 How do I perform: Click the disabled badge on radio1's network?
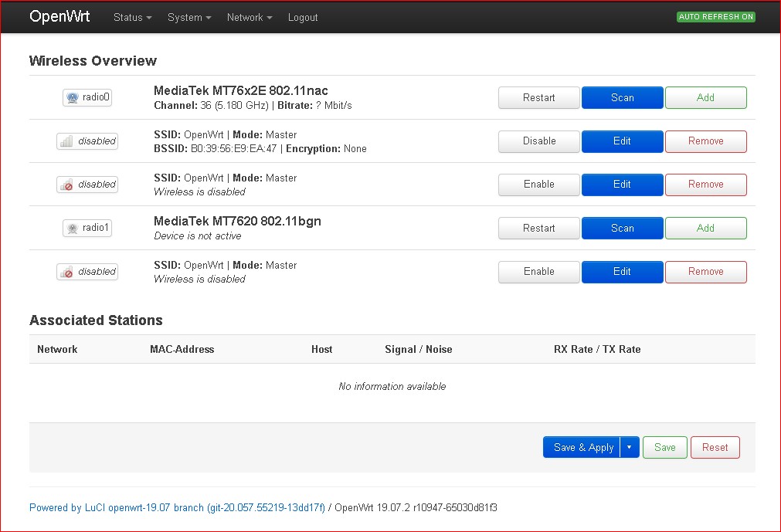87,272
